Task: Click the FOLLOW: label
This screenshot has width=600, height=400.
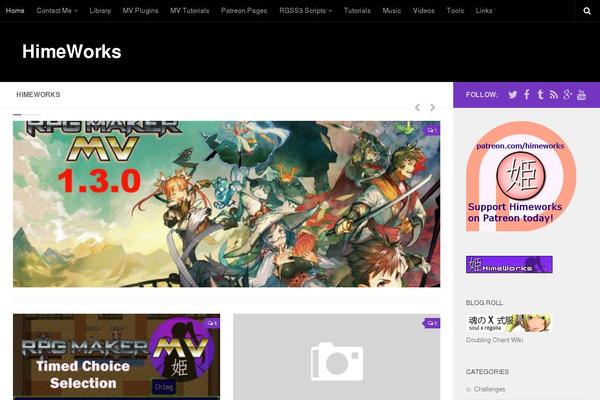Action: coord(482,95)
